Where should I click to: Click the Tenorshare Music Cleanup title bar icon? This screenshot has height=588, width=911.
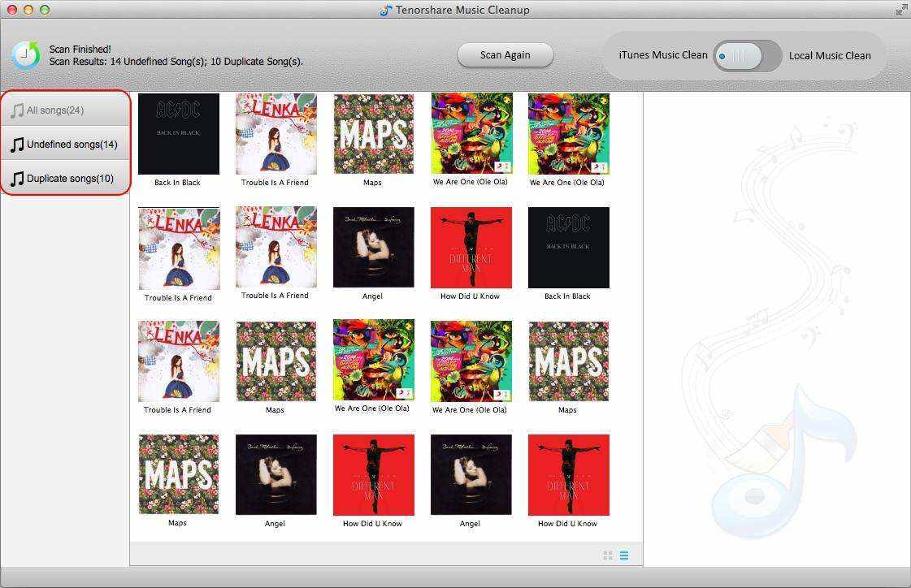(384, 10)
